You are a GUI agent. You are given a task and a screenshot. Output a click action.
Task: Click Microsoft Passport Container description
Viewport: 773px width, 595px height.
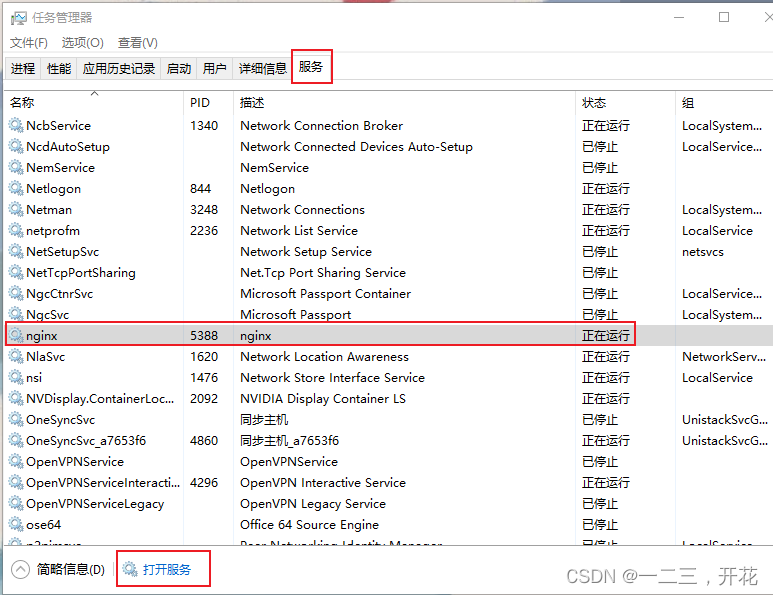tap(325, 294)
